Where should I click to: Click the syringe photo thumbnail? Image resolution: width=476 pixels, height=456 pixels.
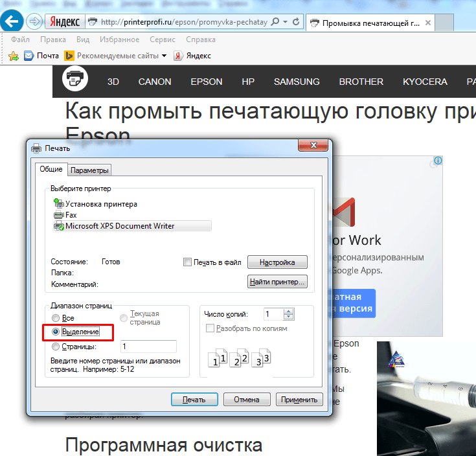pyautogui.click(x=426, y=398)
